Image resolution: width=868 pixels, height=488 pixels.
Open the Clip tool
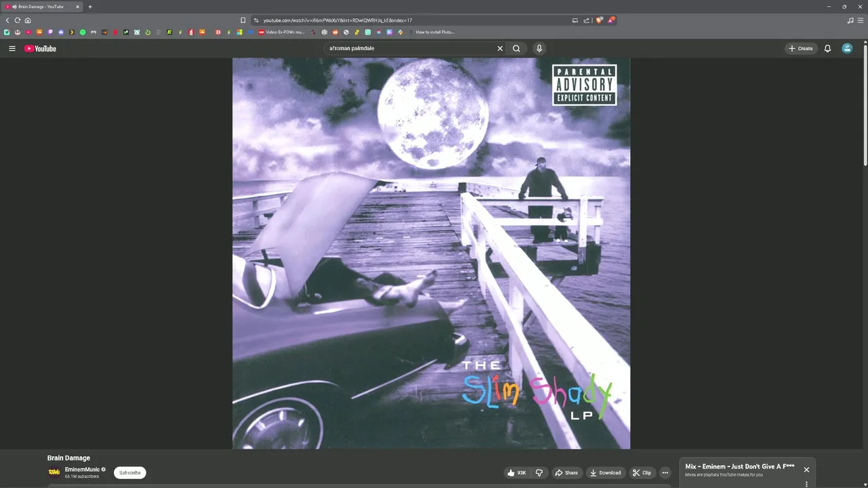click(x=642, y=472)
